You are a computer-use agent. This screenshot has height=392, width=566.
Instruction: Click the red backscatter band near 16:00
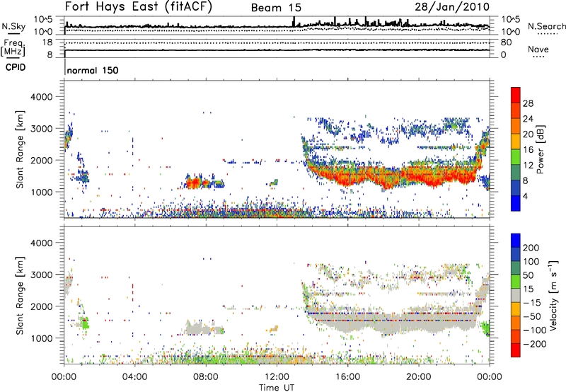coord(347,177)
